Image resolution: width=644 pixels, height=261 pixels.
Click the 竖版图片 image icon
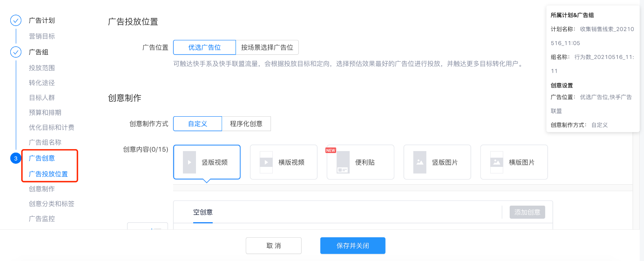coord(420,162)
